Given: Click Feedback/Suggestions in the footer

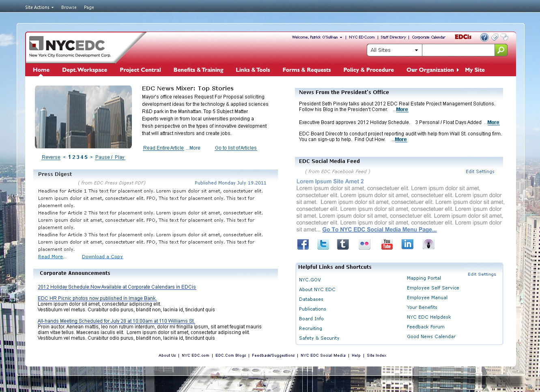Looking at the screenshot, I should [273, 356].
